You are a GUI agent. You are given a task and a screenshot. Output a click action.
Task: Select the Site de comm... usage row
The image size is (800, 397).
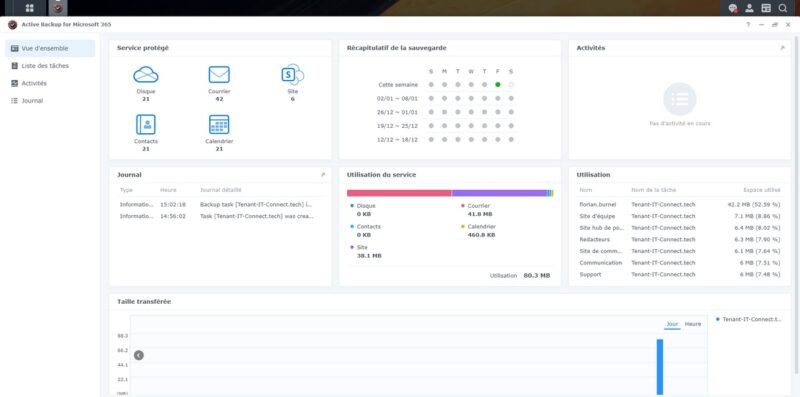pos(680,251)
